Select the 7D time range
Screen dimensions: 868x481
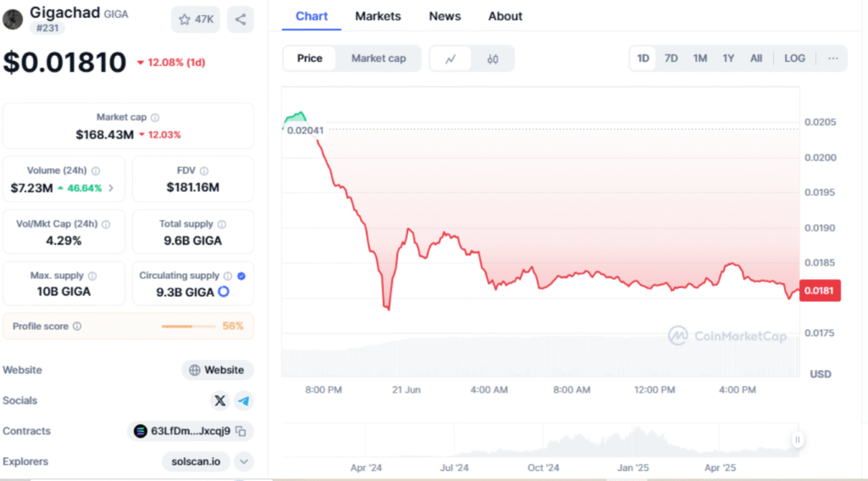670,59
